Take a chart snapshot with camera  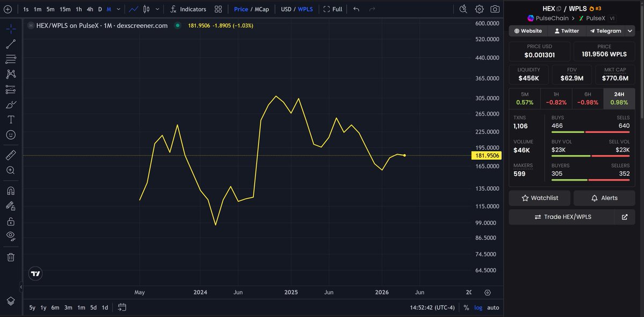[x=495, y=9]
